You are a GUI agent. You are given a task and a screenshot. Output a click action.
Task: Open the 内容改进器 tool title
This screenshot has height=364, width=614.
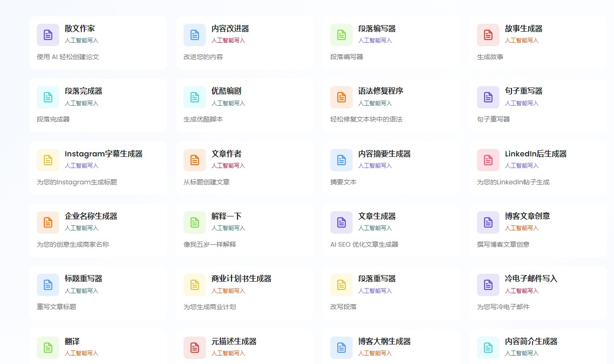[230, 29]
